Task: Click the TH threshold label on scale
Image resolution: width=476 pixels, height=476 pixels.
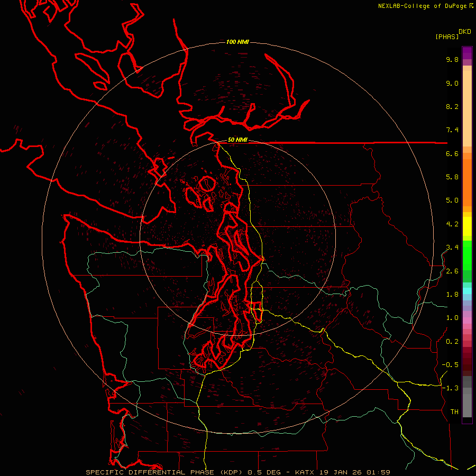Action: pos(454,412)
